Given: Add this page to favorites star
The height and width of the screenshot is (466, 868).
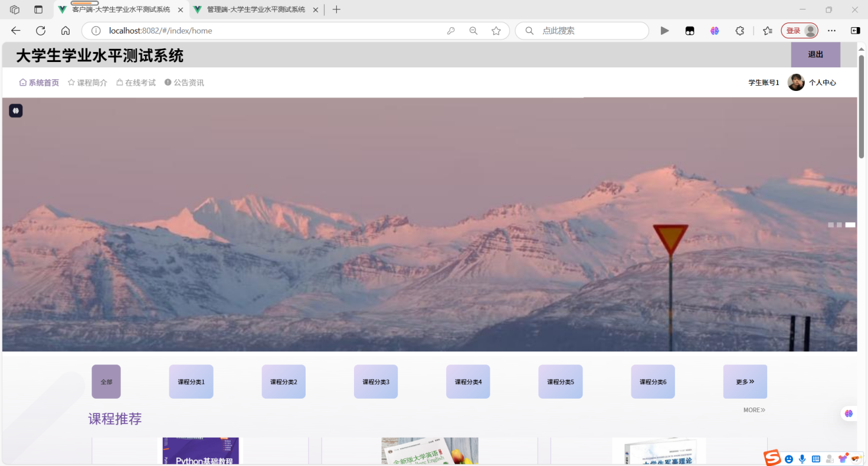Looking at the screenshot, I should [x=496, y=31].
